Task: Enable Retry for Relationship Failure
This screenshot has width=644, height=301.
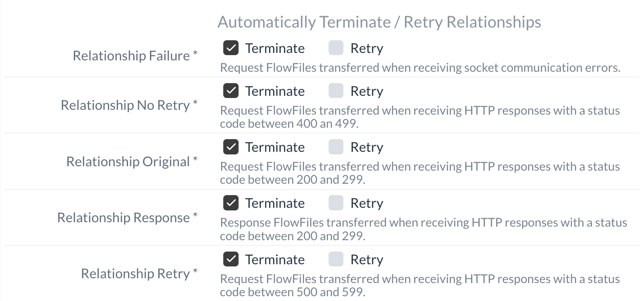Action: coord(336,48)
